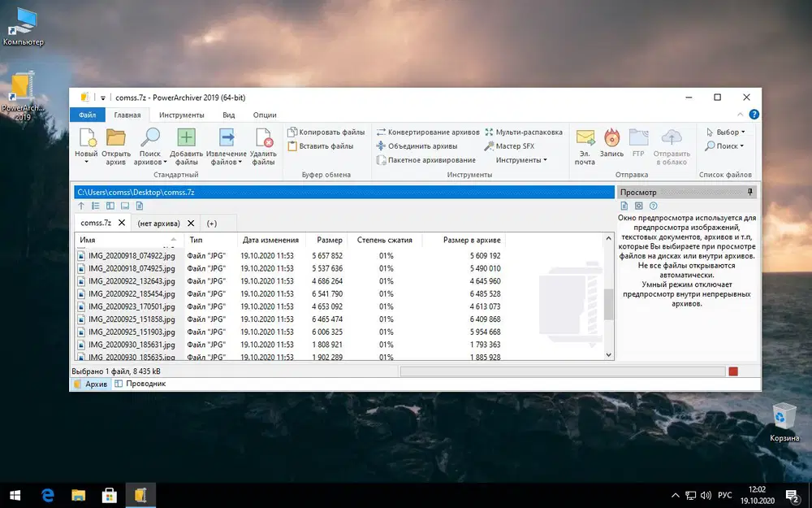The image size is (812, 508).
Task: Click the tree view icon below address bar
Action: (x=96, y=206)
